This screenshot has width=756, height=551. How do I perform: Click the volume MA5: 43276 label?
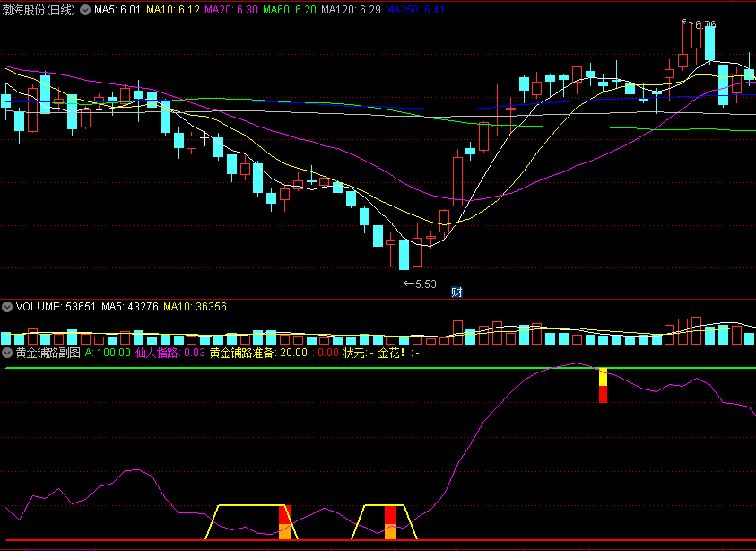(130, 307)
